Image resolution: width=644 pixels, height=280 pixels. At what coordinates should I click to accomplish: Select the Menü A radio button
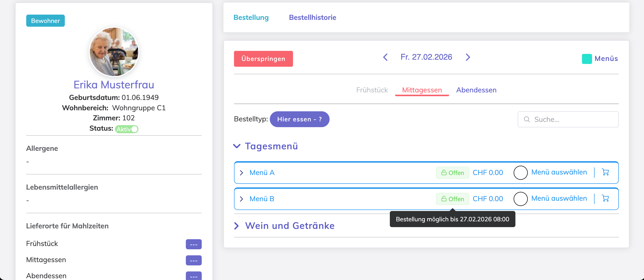tap(520, 173)
